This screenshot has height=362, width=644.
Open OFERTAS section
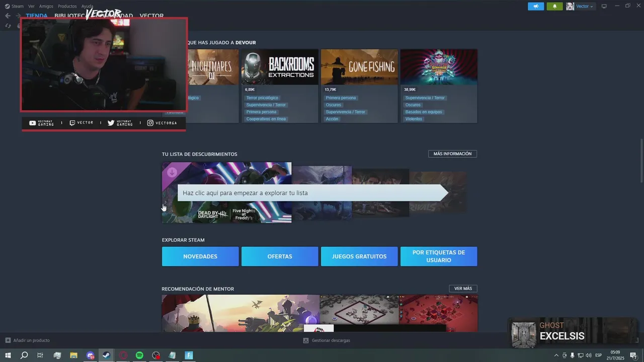coord(280,256)
